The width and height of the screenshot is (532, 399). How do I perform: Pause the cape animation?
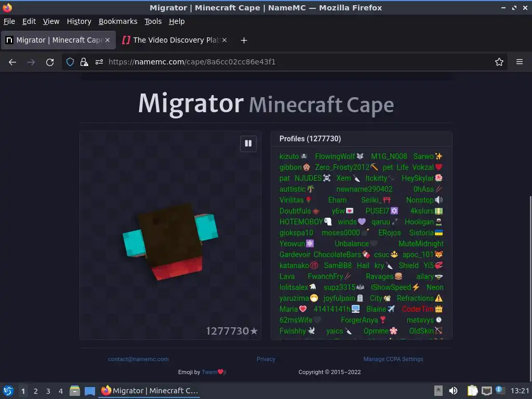coord(248,143)
